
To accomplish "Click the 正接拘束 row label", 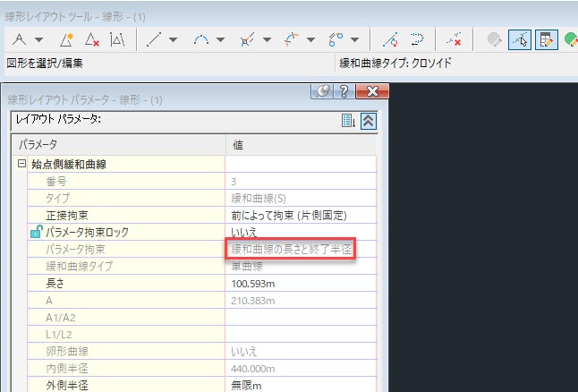I will point(67,216).
